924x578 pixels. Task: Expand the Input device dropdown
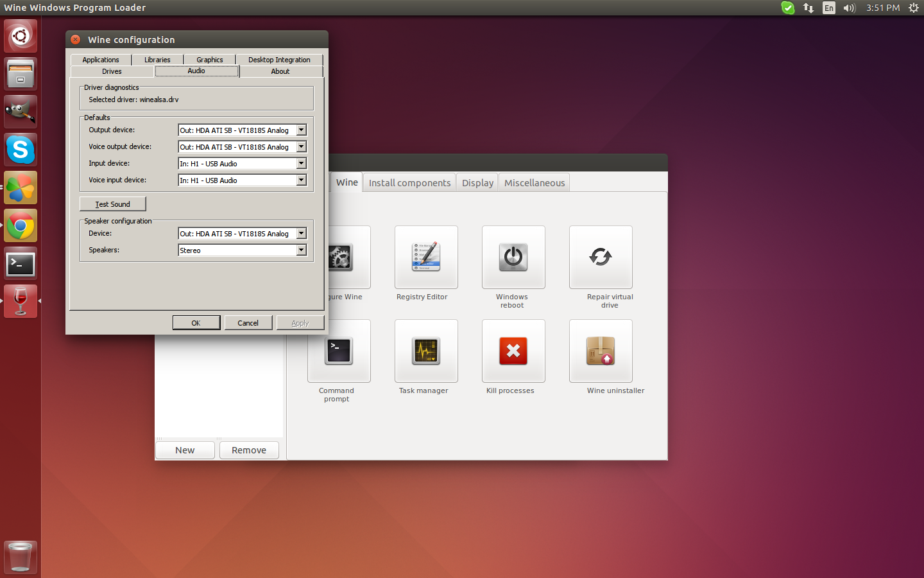(x=301, y=163)
